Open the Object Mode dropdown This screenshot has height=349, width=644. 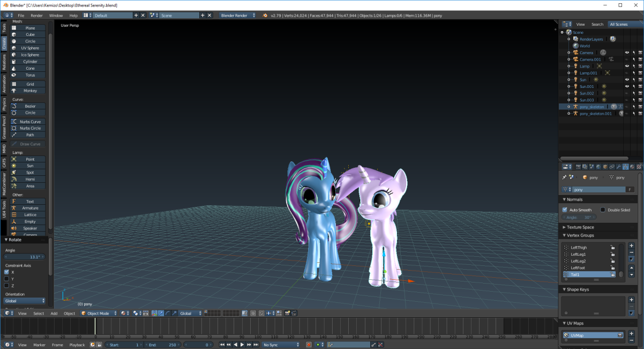pos(99,313)
